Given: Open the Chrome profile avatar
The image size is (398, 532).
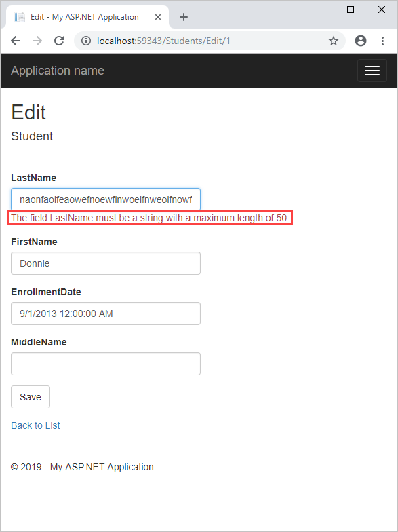Looking at the screenshot, I should pos(361,41).
